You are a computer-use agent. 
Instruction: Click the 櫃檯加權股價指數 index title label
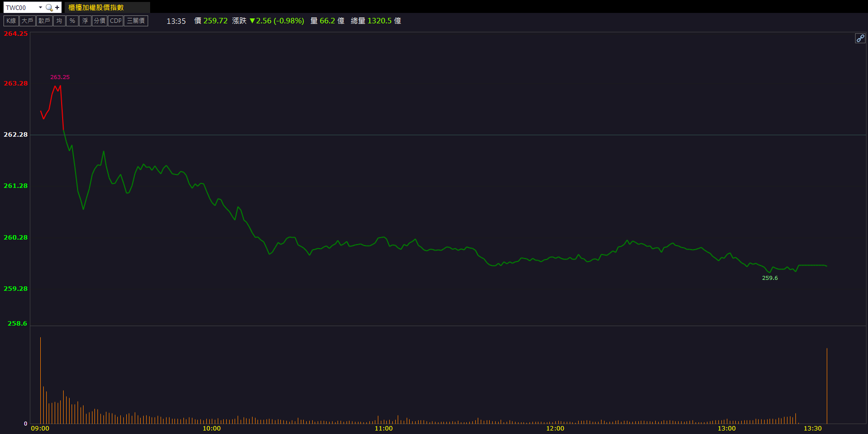coord(96,7)
